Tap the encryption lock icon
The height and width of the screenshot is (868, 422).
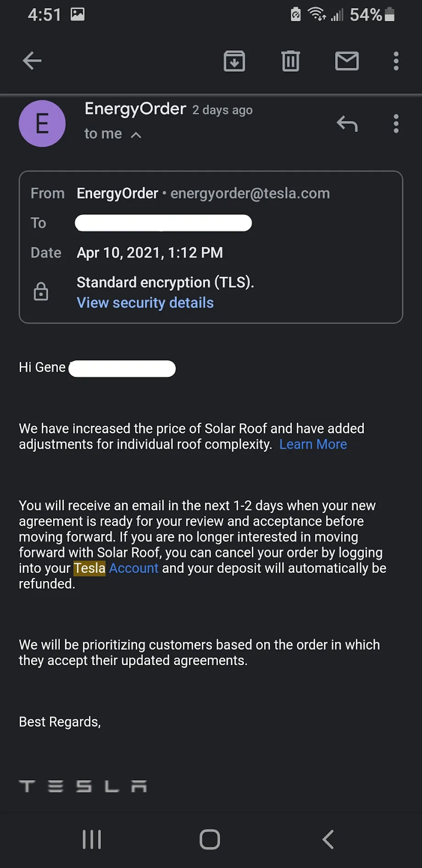[41, 291]
